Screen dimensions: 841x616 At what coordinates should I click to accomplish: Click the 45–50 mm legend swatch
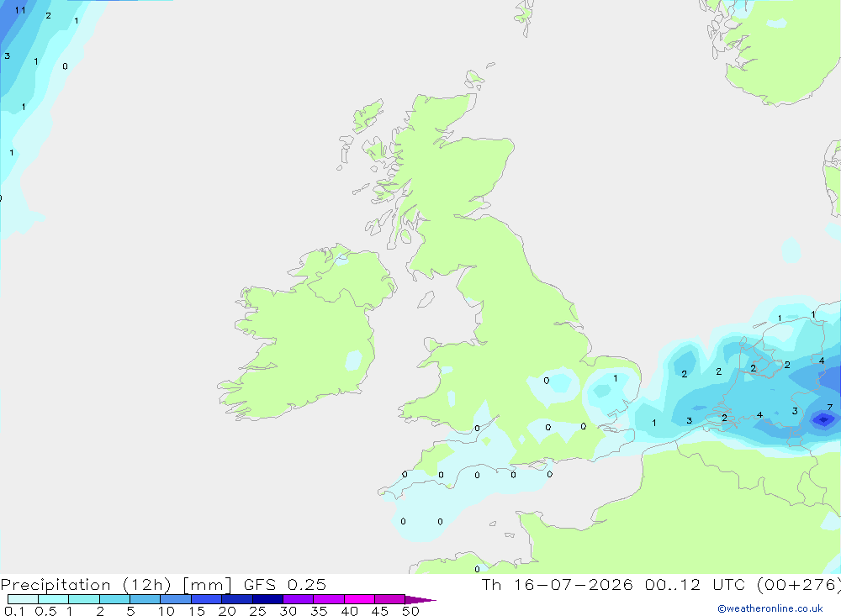click(389, 599)
